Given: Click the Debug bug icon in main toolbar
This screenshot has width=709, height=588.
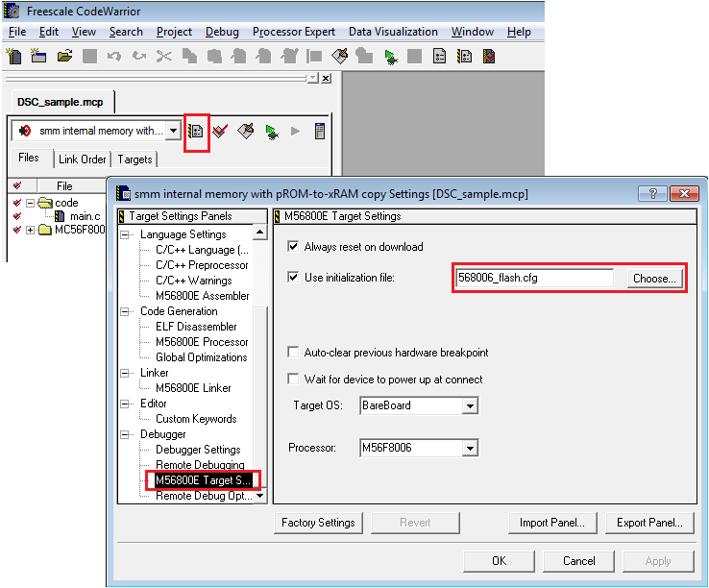Looking at the screenshot, I should (390, 57).
